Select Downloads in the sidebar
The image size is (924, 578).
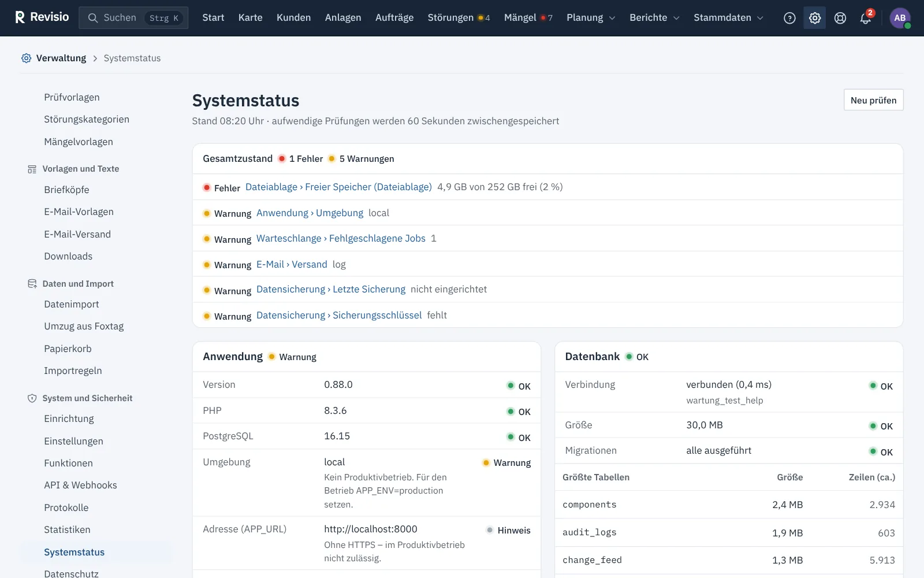(x=68, y=256)
